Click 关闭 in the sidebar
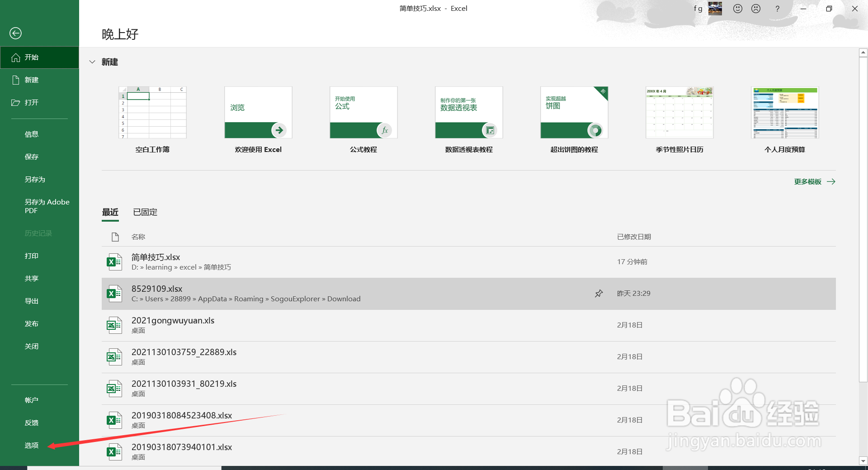 click(x=39, y=347)
